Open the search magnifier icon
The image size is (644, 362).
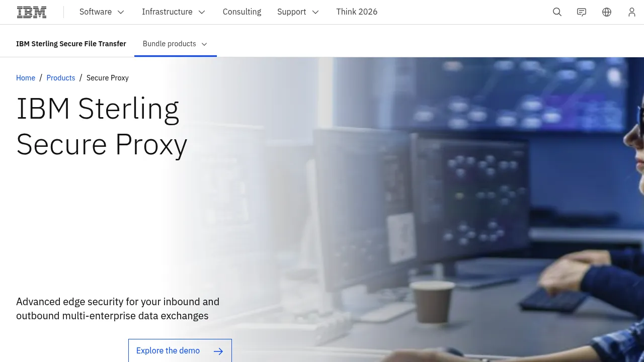point(557,12)
